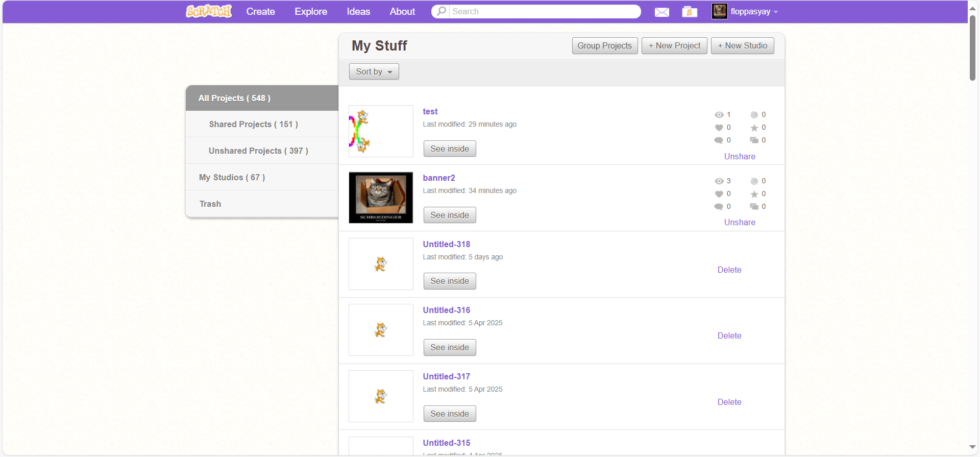980x457 pixels.
Task: Open the Untitled-316 title link
Action: [x=446, y=310]
